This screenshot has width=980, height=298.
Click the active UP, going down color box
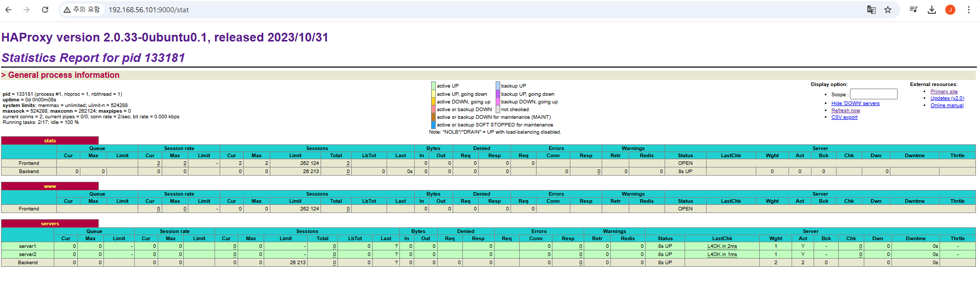[434, 94]
